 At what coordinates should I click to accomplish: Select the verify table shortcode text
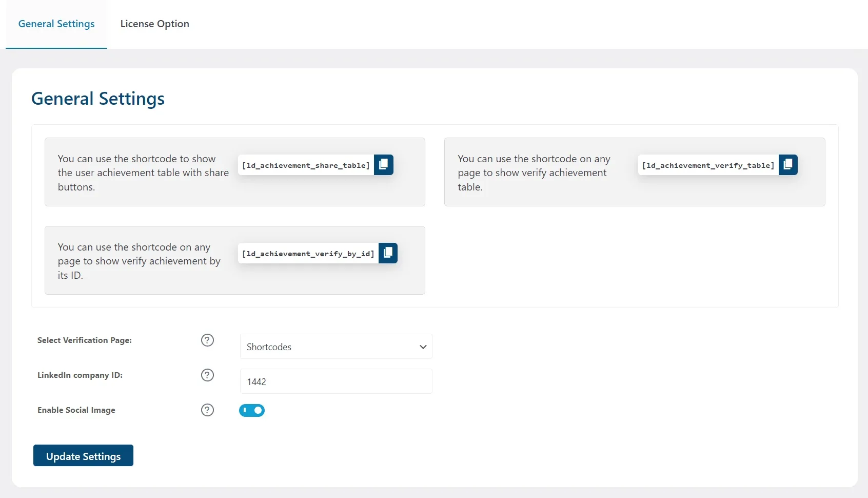click(708, 165)
